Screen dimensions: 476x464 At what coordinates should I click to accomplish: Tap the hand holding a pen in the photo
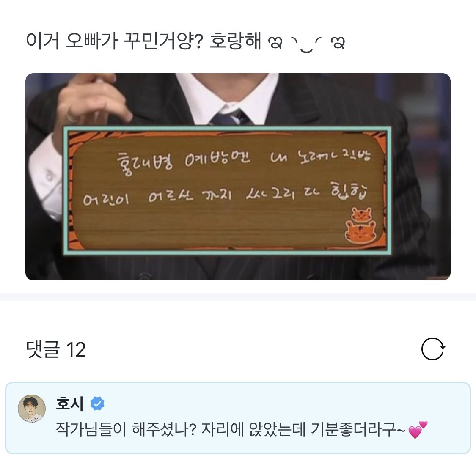[x=93, y=99]
